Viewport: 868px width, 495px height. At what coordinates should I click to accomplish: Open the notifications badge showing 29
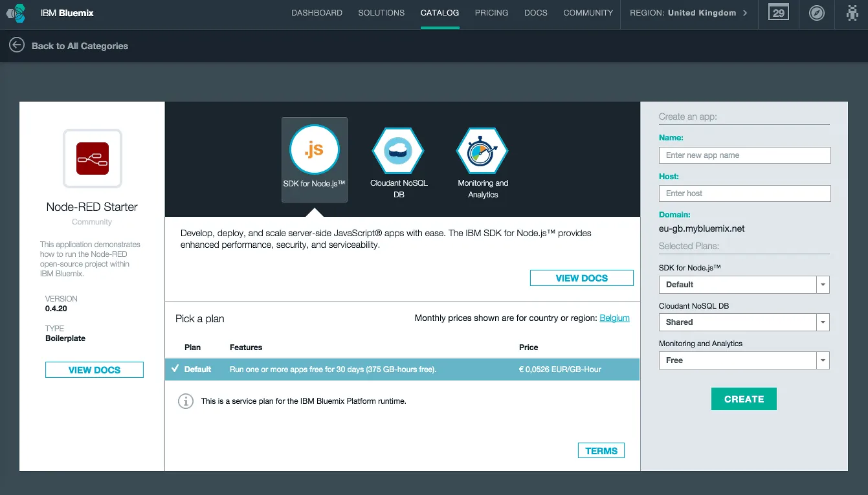(778, 12)
